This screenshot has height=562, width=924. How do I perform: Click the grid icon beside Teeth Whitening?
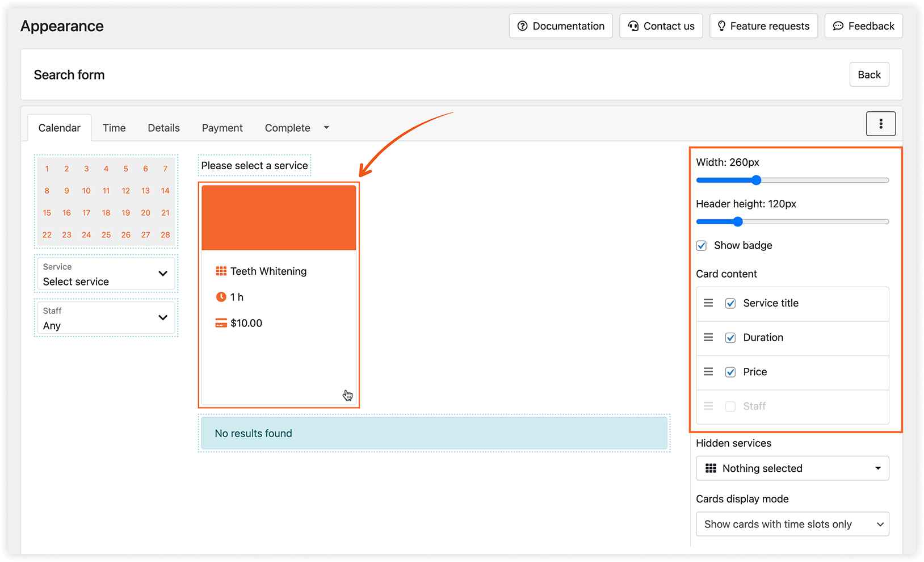(x=221, y=271)
